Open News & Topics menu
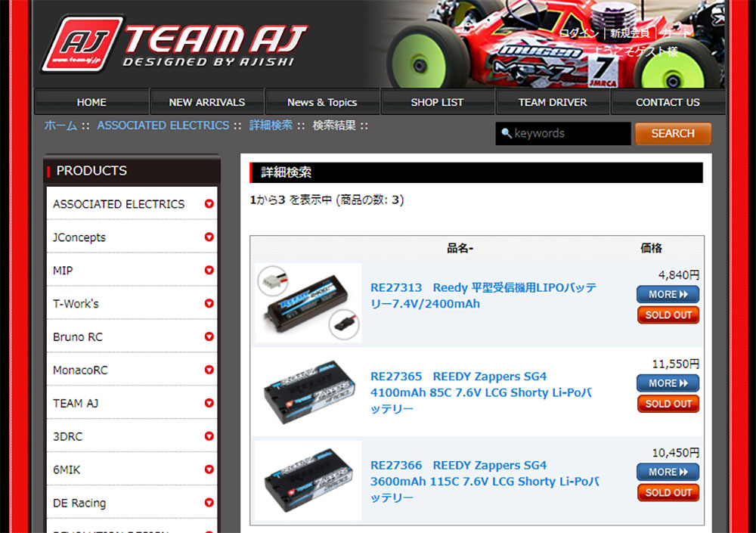 tap(322, 102)
